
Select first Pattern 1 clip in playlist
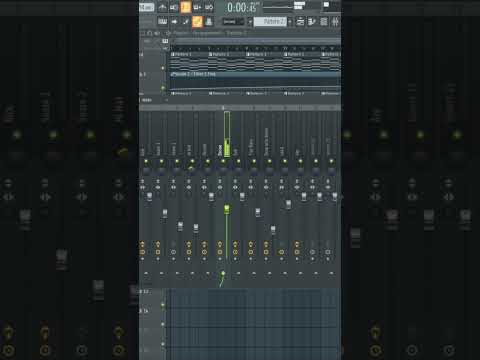[x=189, y=61]
